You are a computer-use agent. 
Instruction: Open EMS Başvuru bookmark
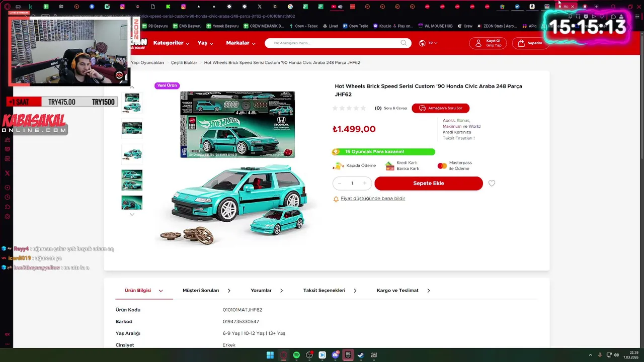point(187,26)
